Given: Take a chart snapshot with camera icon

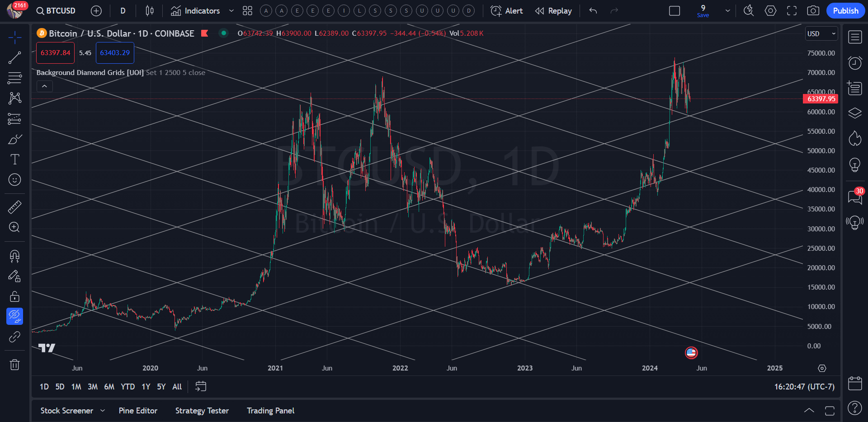Looking at the screenshot, I should coord(813,11).
